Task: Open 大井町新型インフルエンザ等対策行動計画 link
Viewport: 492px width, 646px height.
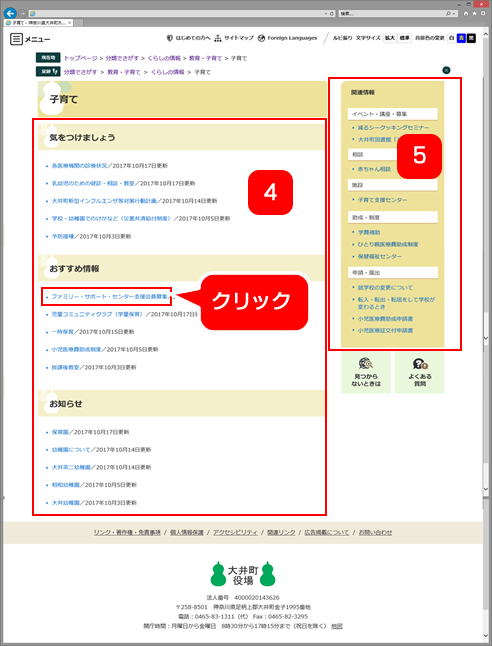Action: (x=104, y=201)
